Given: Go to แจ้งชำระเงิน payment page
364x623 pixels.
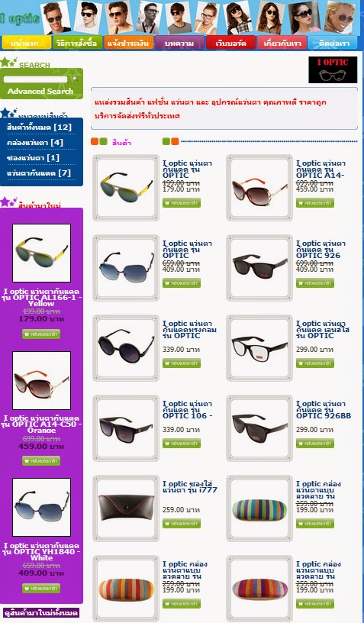Looking at the screenshot, I should [x=128, y=43].
